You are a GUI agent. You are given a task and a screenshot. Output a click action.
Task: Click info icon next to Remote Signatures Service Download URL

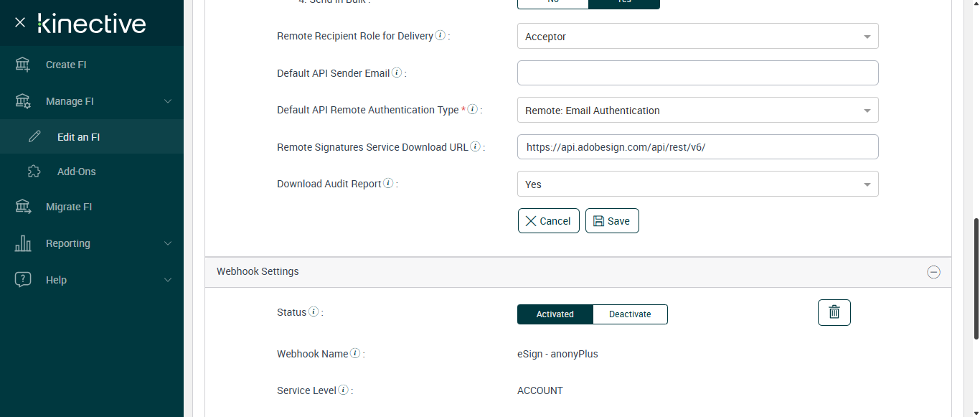[x=475, y=146]
